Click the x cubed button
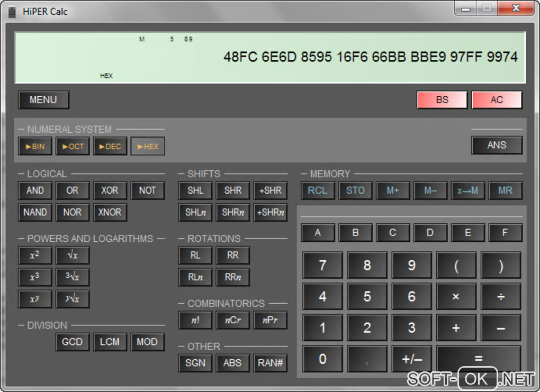Image resolution: width=540 pixels, height=392 pixels. [35, 277]
